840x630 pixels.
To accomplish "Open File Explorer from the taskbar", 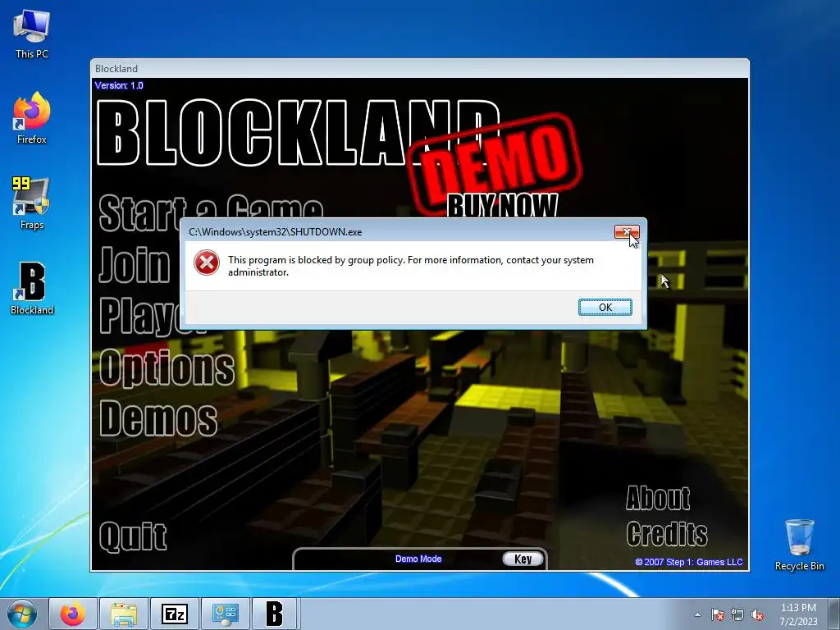I will tap(124, 614).
